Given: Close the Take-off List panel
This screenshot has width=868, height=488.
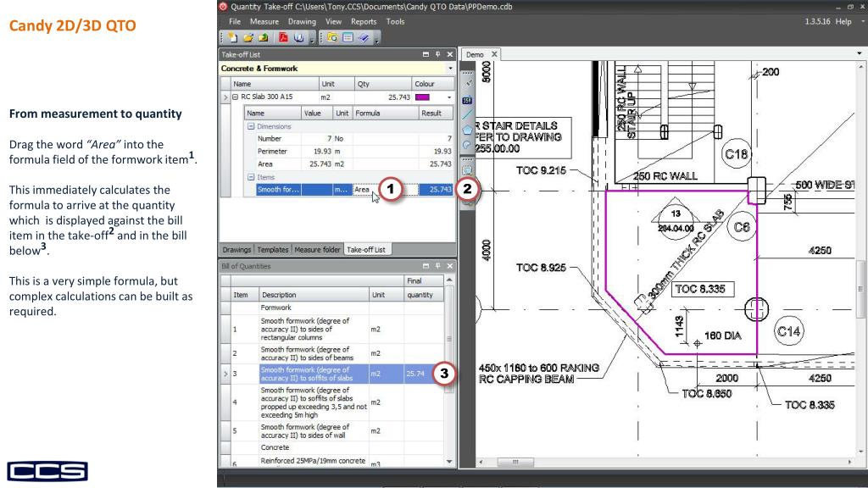Looking at the screenshot, I should point(450,54).
